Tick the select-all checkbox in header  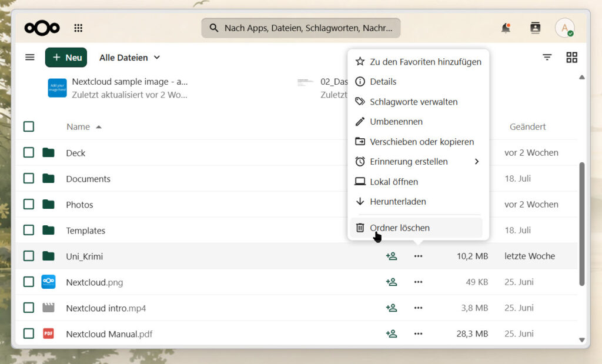pyautogui.click(x=29, y=126)
